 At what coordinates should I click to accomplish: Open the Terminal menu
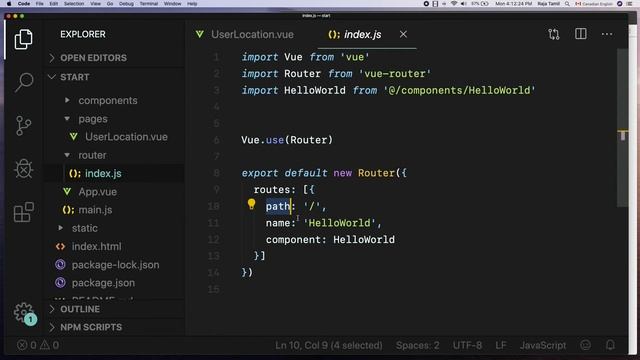[x=149, y=4]
